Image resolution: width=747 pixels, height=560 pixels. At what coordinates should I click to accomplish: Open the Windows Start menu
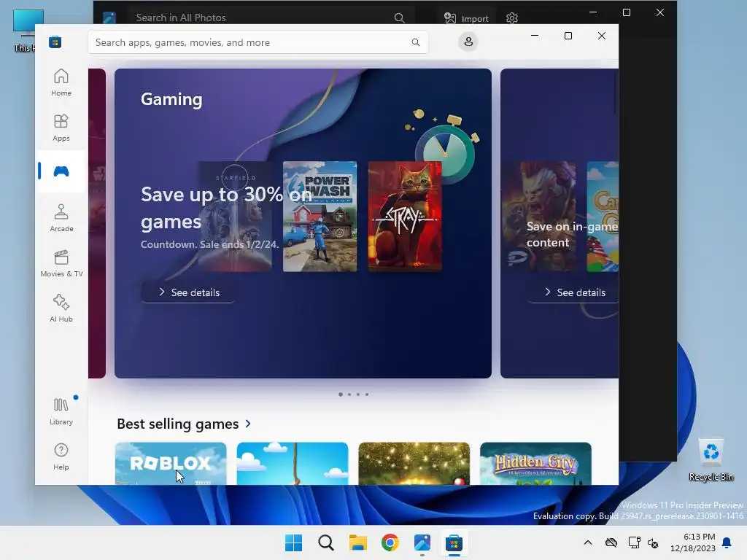(293, 542)
